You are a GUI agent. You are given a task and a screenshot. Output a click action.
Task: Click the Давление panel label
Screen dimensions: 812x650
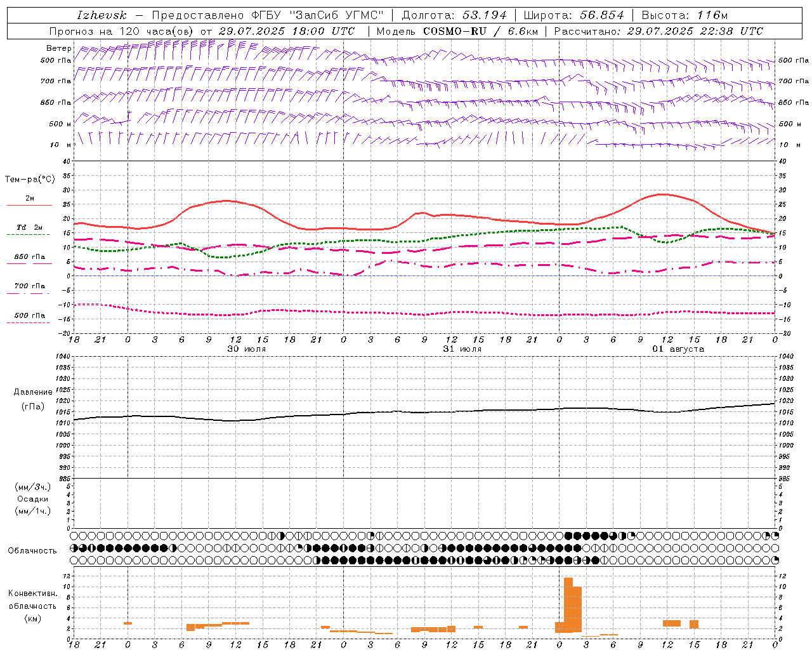pos(33,392)
